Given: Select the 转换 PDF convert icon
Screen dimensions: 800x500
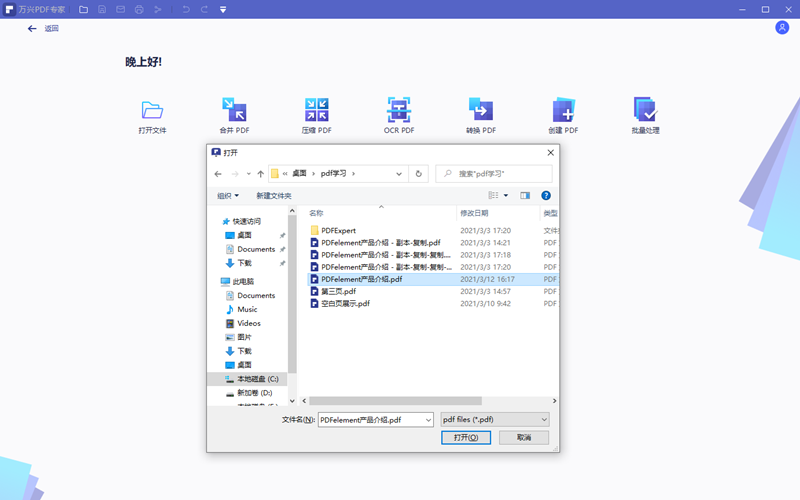Looking at the screenshot, I should pyautogui.click(x=481, y=110).
